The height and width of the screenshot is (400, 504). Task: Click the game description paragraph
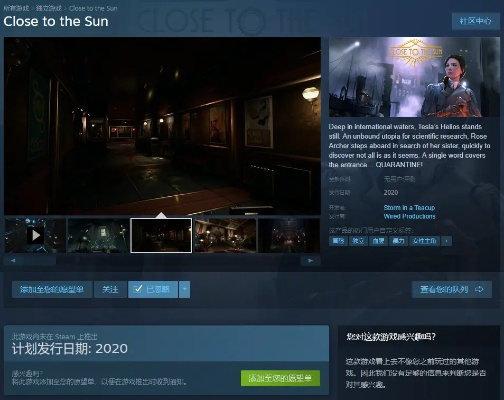pos(409,146)
